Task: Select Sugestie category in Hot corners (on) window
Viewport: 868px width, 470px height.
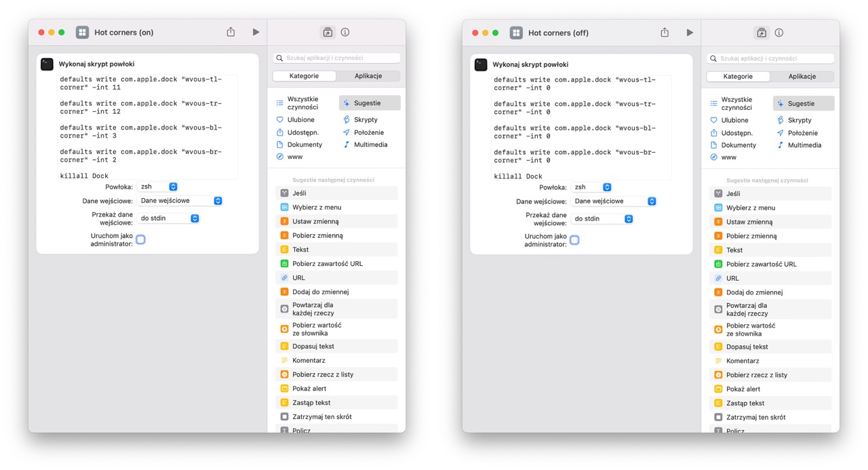Action: pos(370,103)
